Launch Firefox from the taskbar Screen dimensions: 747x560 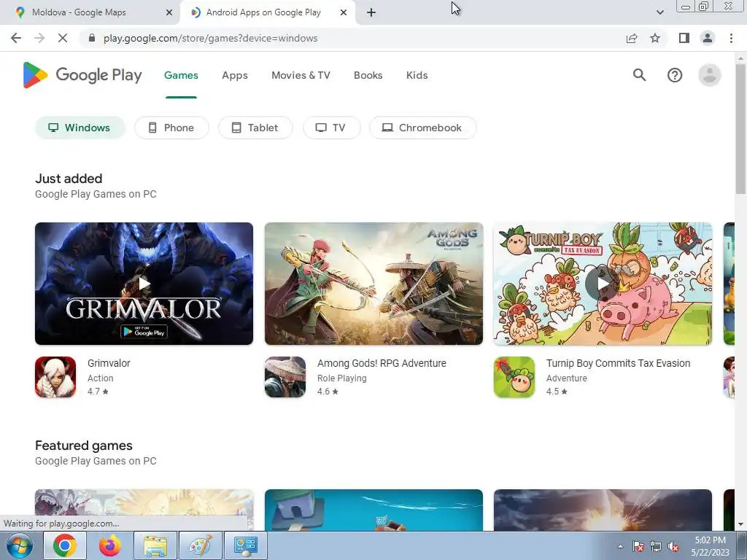tap(109, 545)
